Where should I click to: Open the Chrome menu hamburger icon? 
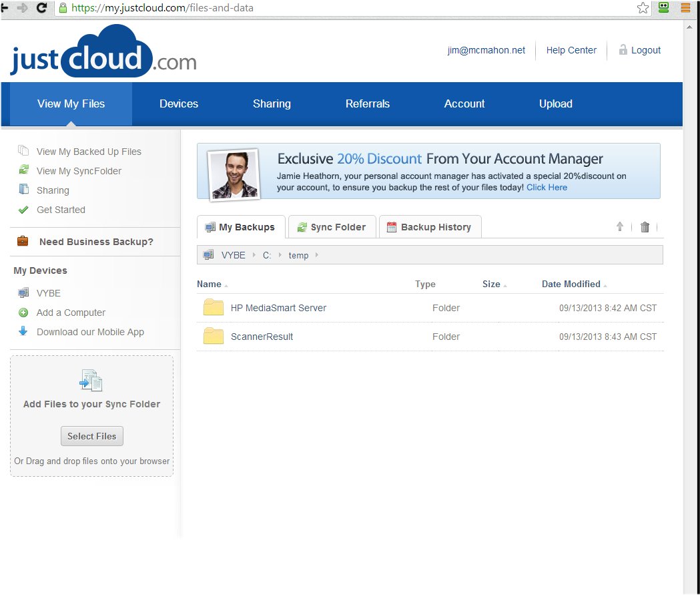[x=685, y=8]
